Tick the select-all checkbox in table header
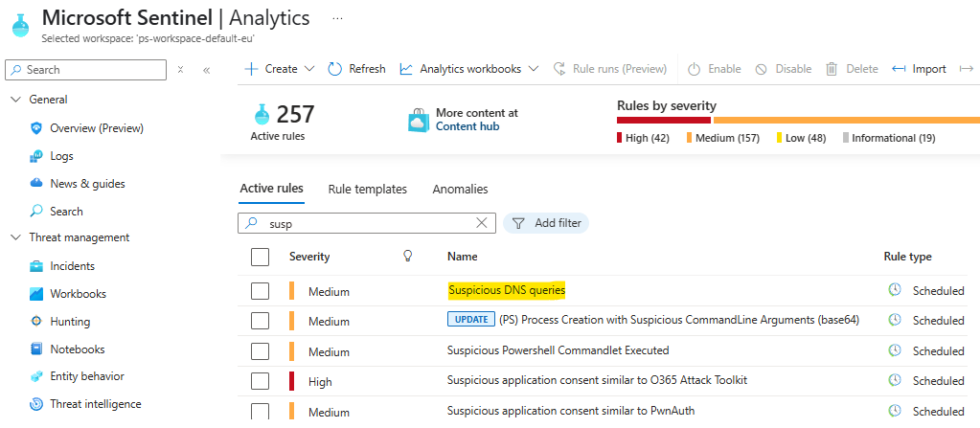Viewport: 980px width, 428px height. [260, 257]
